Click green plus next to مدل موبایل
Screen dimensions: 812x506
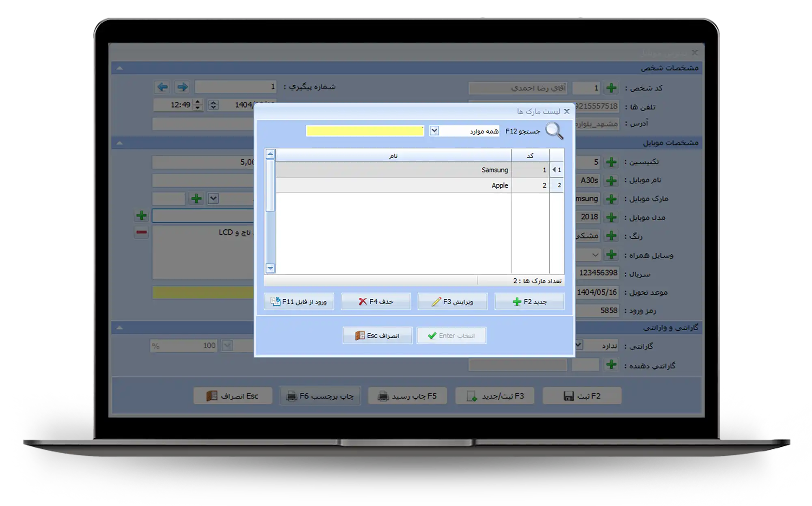coord(611,217)
